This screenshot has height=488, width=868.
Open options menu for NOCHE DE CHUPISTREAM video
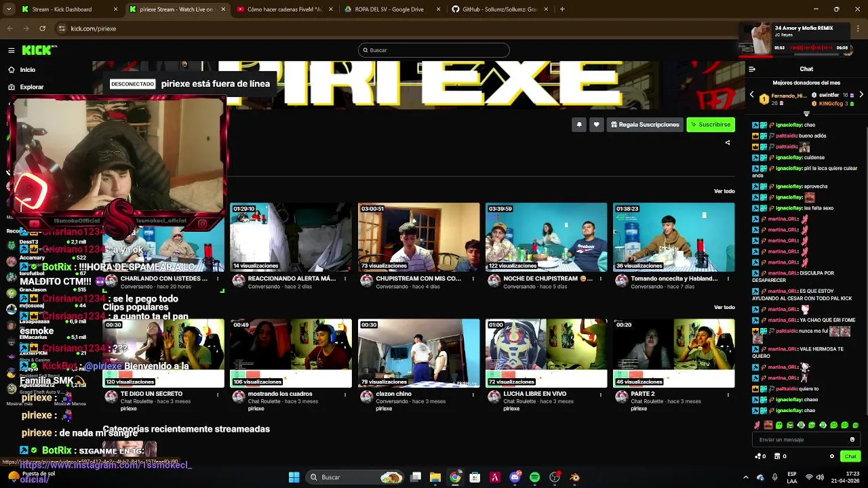[x=601, y=279]
